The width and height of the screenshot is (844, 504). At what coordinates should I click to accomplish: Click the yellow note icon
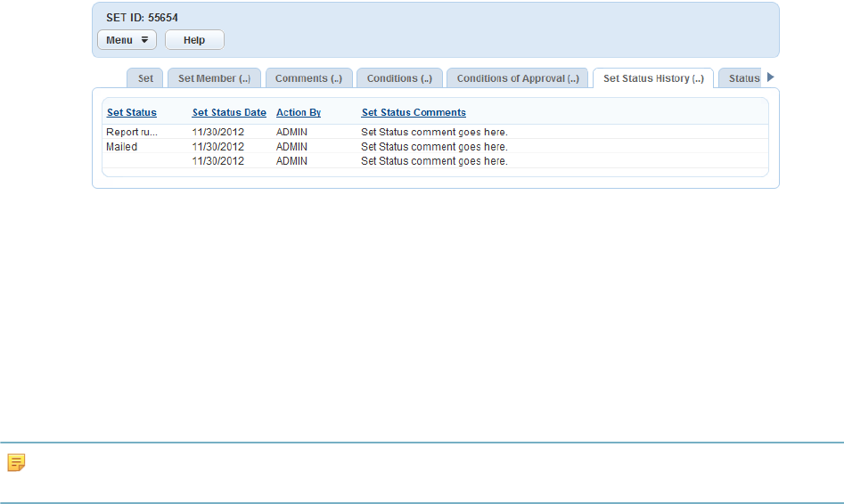(16, 462)
